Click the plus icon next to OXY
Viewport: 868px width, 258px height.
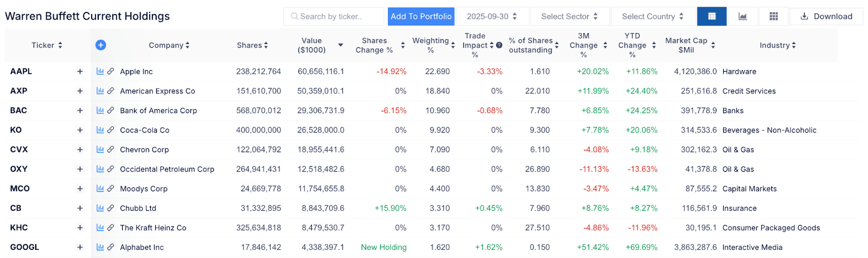(x=80, y=169)
